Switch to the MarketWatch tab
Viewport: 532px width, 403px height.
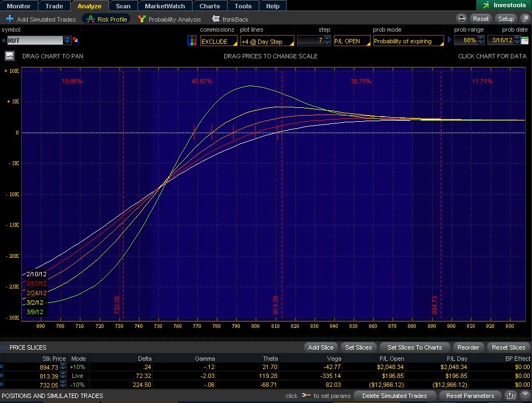(165, 6)
